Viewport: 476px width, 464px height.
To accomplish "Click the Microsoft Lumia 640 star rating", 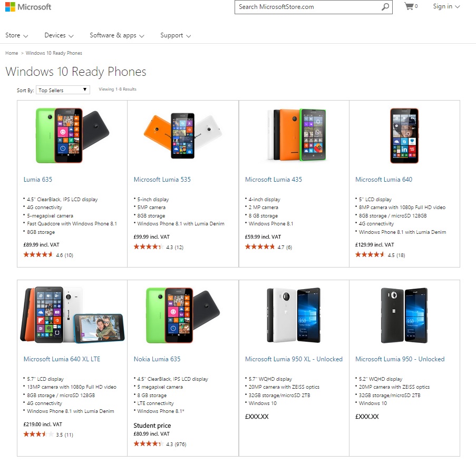I will pyautogui.click(x=370, y=255).
